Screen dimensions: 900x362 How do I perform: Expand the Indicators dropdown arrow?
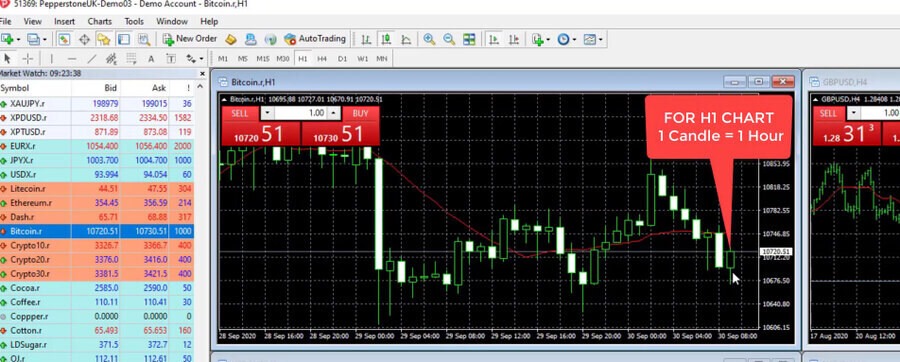(x=548, y=40)
